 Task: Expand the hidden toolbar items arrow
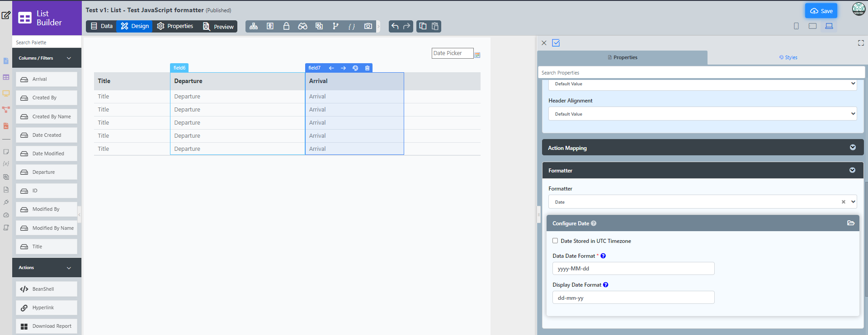378,26
